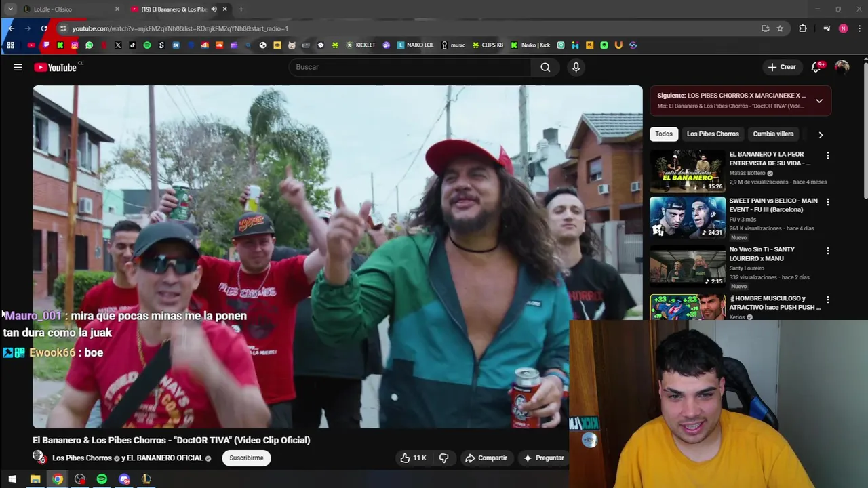Open Los Pibes Chorros channel link
The height and width of the screenshot is (488, 868).
82,458
